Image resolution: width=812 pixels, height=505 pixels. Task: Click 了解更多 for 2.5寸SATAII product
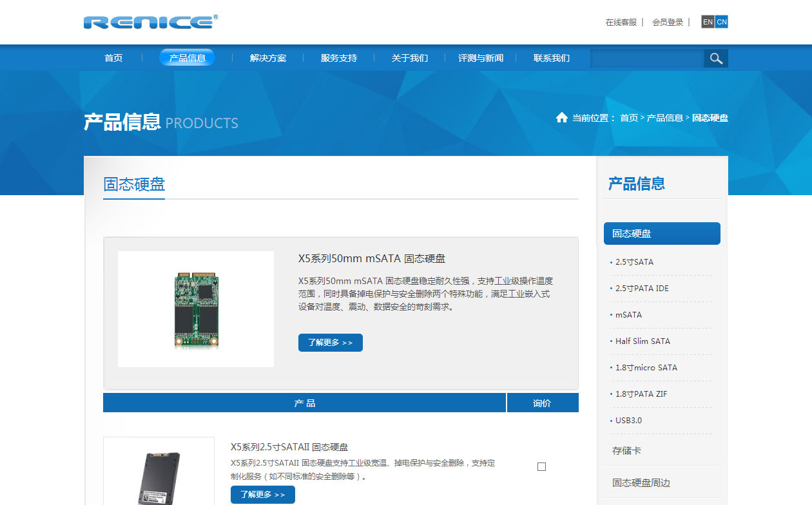pos(263,495)
